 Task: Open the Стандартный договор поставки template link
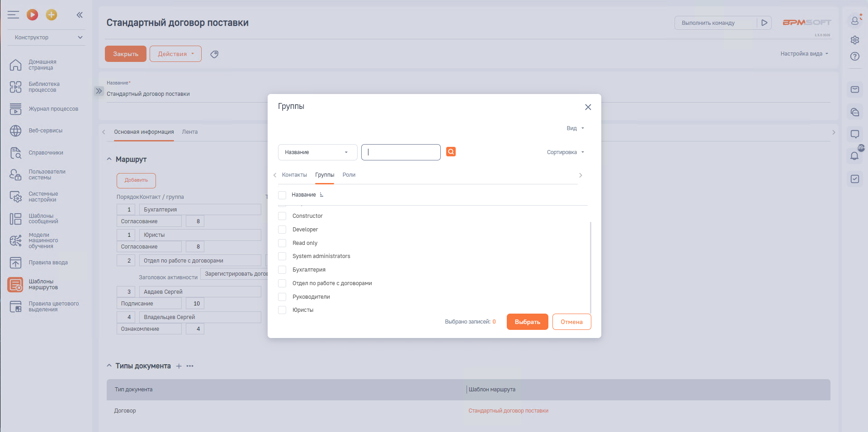click(508, 411)
